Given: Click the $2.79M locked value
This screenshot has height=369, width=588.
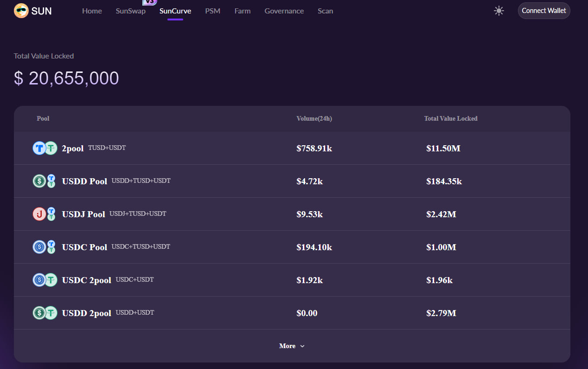Looking at the screenshot, I should pos(441,313).
